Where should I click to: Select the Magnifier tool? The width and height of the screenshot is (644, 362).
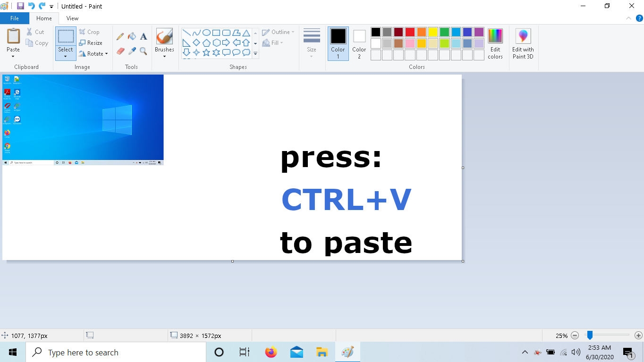[144, 51]
